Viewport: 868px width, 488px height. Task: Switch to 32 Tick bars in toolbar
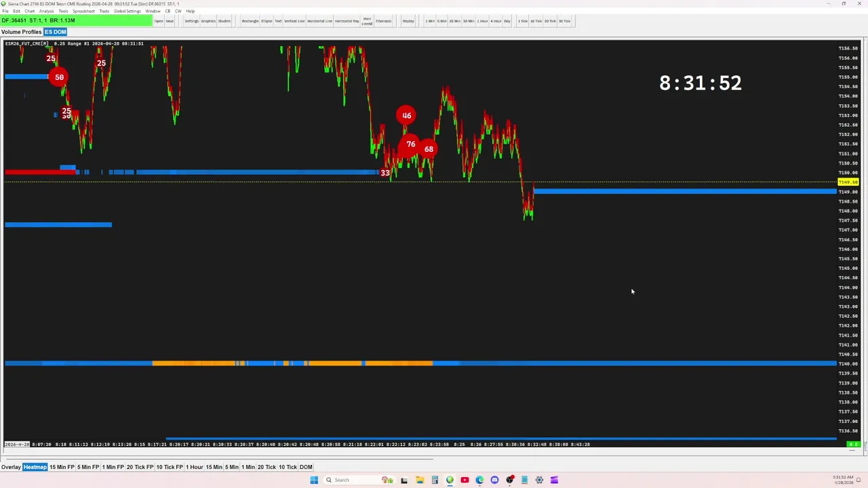point(564,21)
